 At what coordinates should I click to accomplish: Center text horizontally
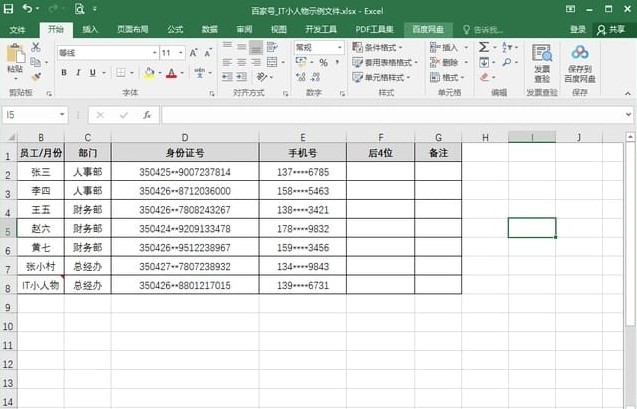tap(242, 62)
